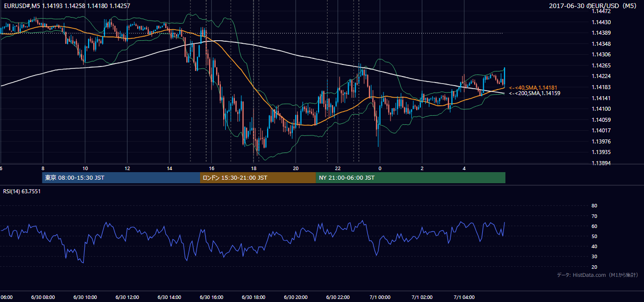
Task: Click price level 1.14472 on axis
Action: point(601,11)
